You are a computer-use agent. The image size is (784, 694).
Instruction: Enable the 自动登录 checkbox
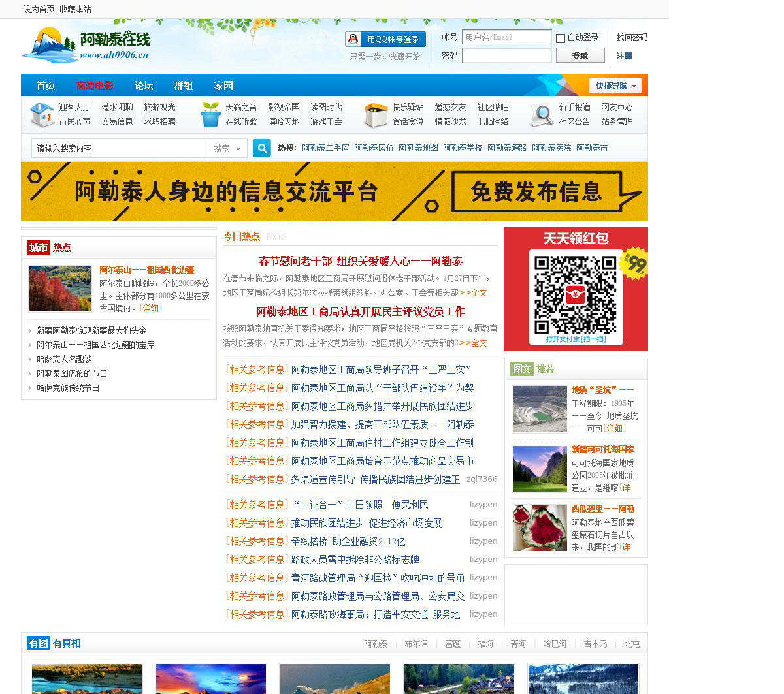(x=561, y=39)
